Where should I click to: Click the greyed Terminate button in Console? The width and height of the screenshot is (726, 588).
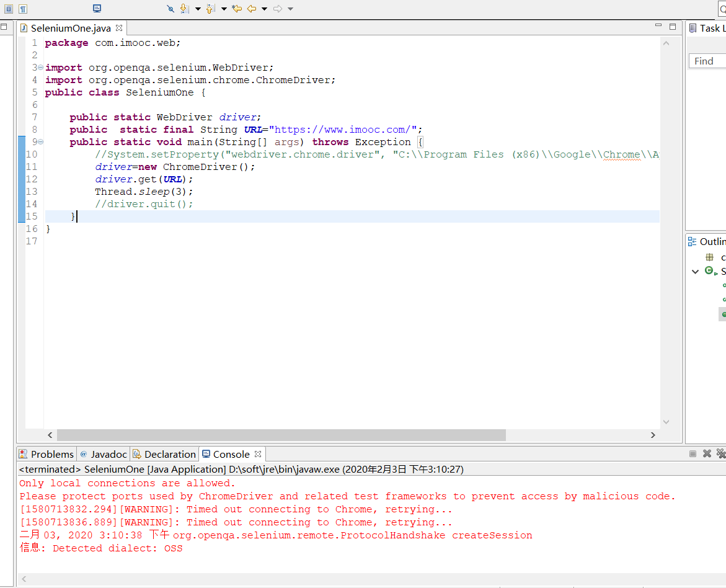coord(693,453)
